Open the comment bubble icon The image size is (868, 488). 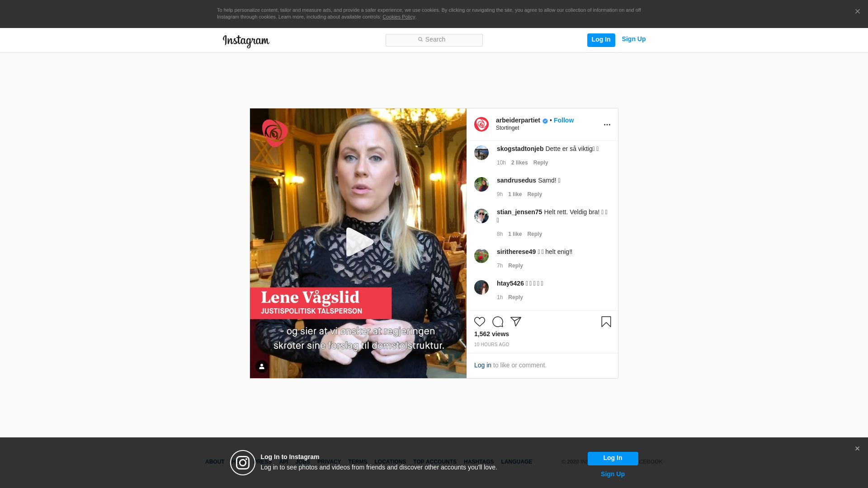[498, 322]
